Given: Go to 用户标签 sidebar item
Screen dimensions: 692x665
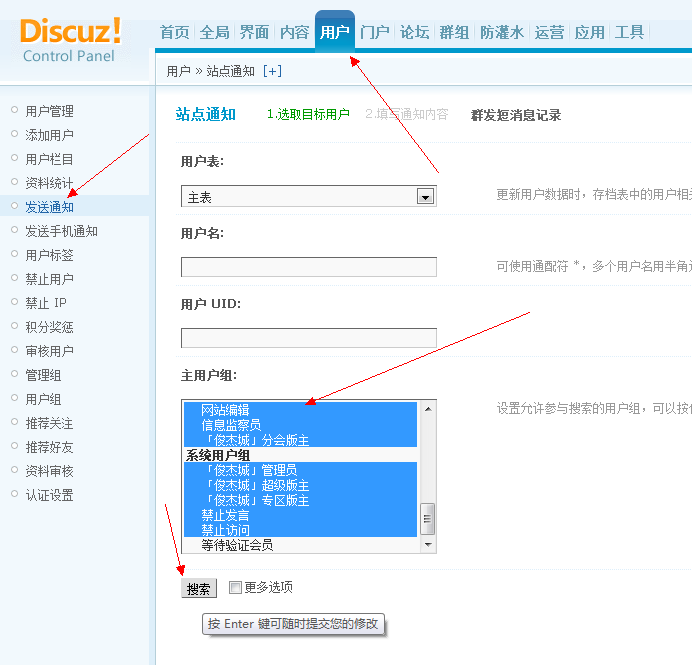Looking at the screenshot, I should [49, 255].
